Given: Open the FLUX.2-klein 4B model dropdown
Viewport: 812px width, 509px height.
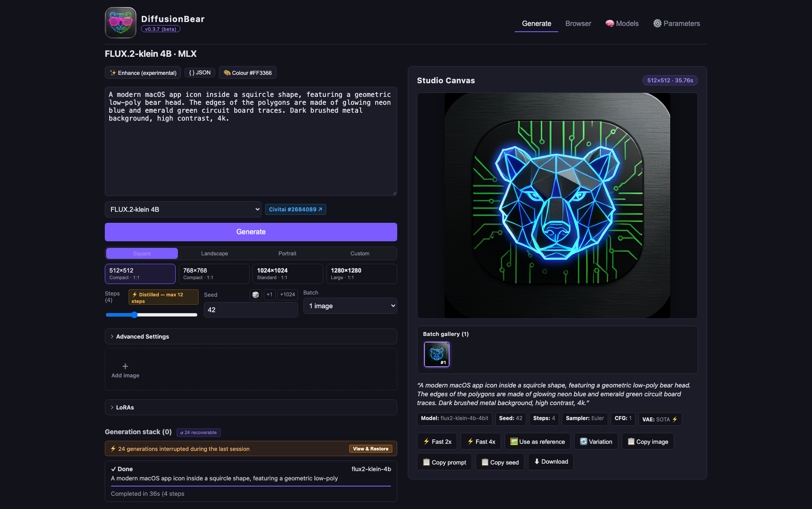Looking at the screenshot, I should tap(183, 210).
